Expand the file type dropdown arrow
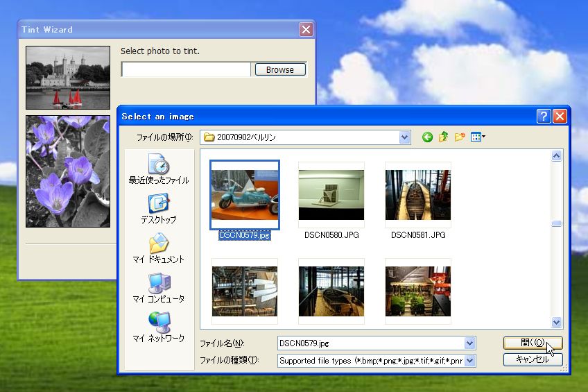The height and width of the screenshot is (392, 588). coord(469,361)
